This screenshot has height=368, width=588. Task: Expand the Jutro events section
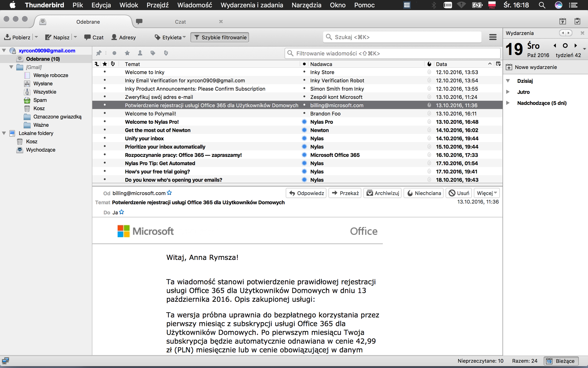point(508,92)
